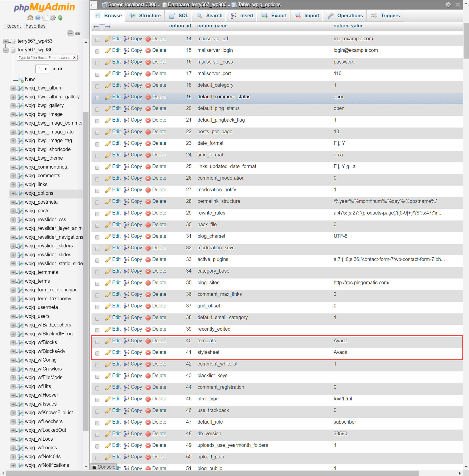Click the left arrow collapse sidebar button

coord(93,4)
